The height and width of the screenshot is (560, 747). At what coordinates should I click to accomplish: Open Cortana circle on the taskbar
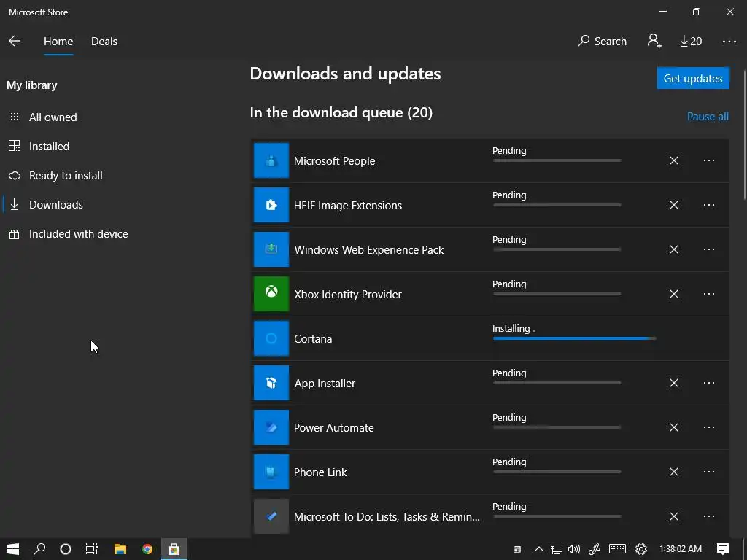pyautogui.click(x=65, y=549)
